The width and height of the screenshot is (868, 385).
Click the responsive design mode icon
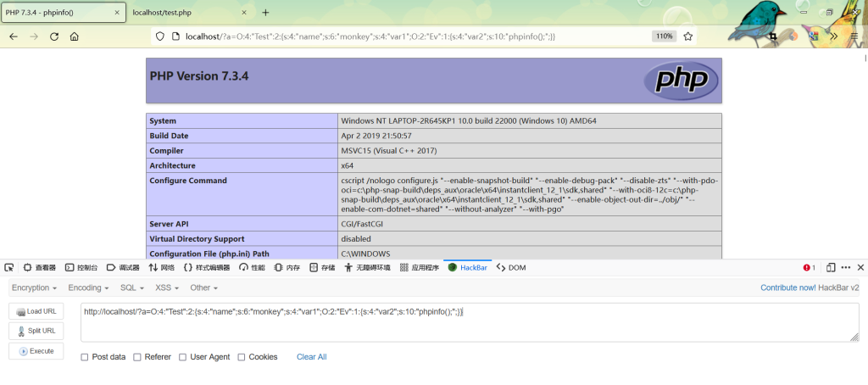click(831, 267)
